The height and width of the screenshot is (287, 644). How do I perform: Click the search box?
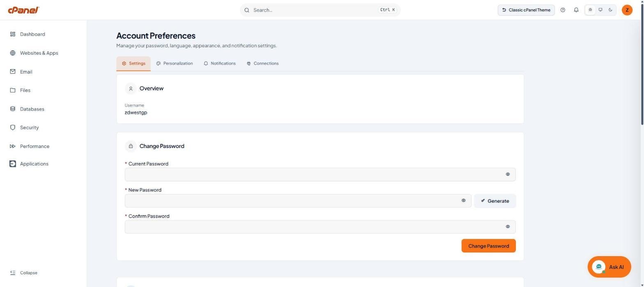point(320,10)
